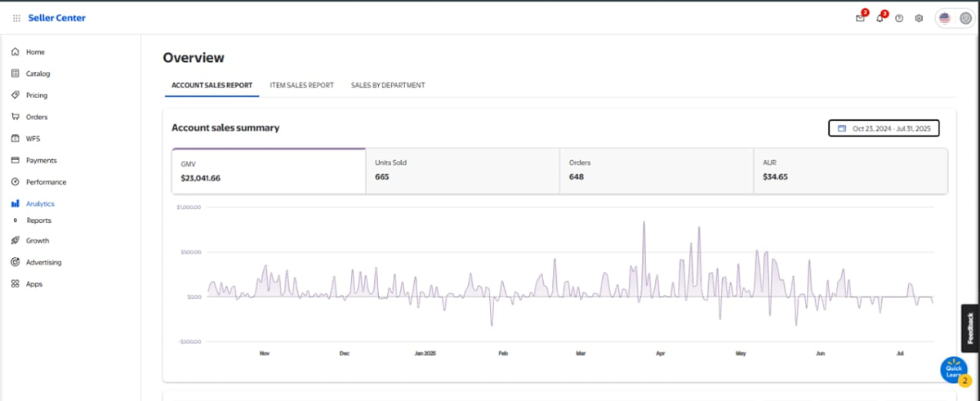Open the Quick Learn floating button
980x401 pixels.
(x=954, y=370)
